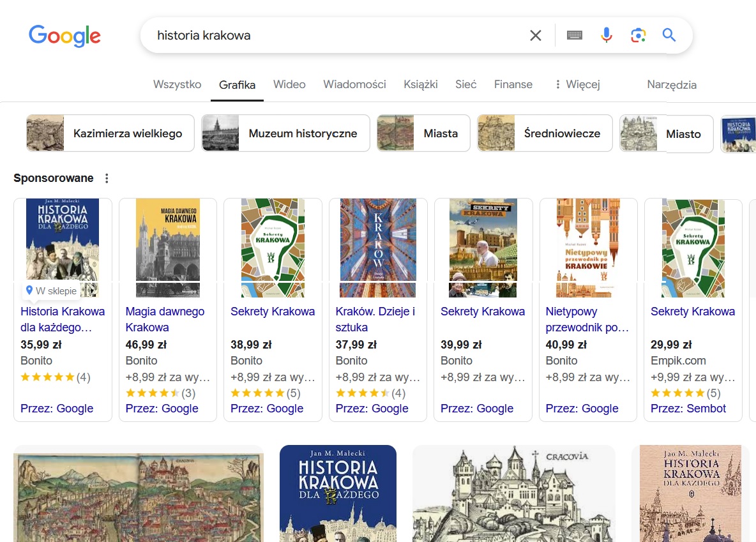Click the magnifying glass search button
Image resolution: width=756 pixels, height=542 pixels.
click(669, 35)
